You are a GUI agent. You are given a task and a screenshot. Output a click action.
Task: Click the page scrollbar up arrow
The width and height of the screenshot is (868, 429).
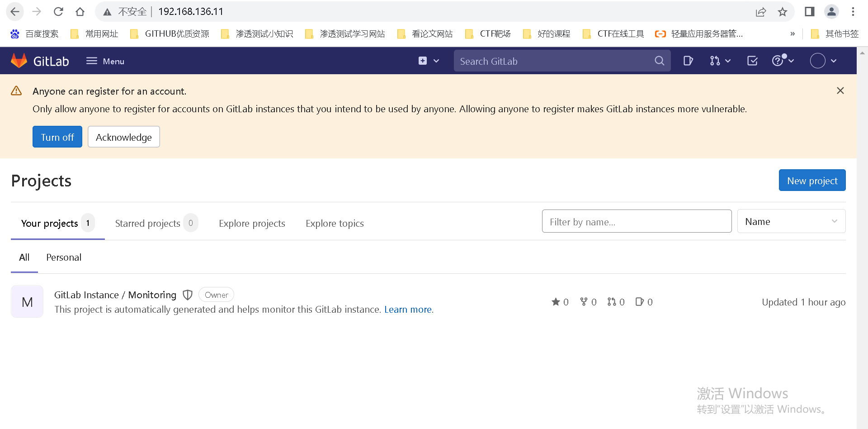pyautogui.click(x=862, y=52)
